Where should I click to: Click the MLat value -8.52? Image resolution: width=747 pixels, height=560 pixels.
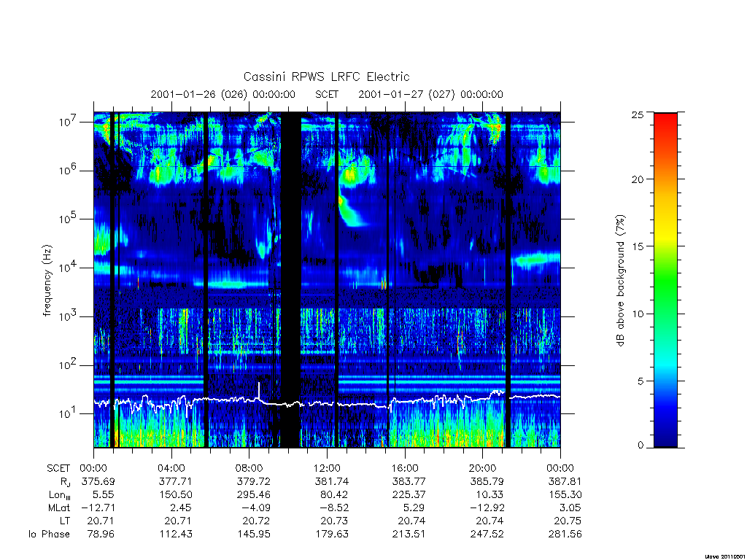click(334, 507)
